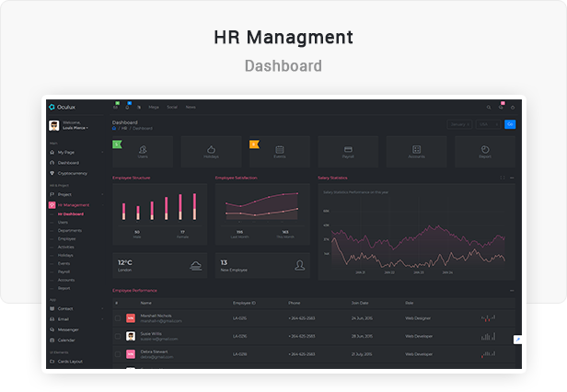The width and height of the screenshot is (567, 392).
Task: Open the Payroll card tile
Action: [x=348, y=149]
